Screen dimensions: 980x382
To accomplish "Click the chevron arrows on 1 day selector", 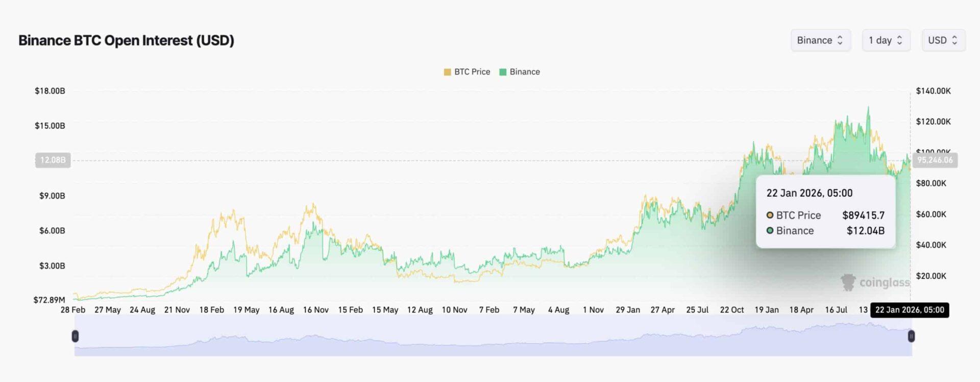I will pos(899,40).
